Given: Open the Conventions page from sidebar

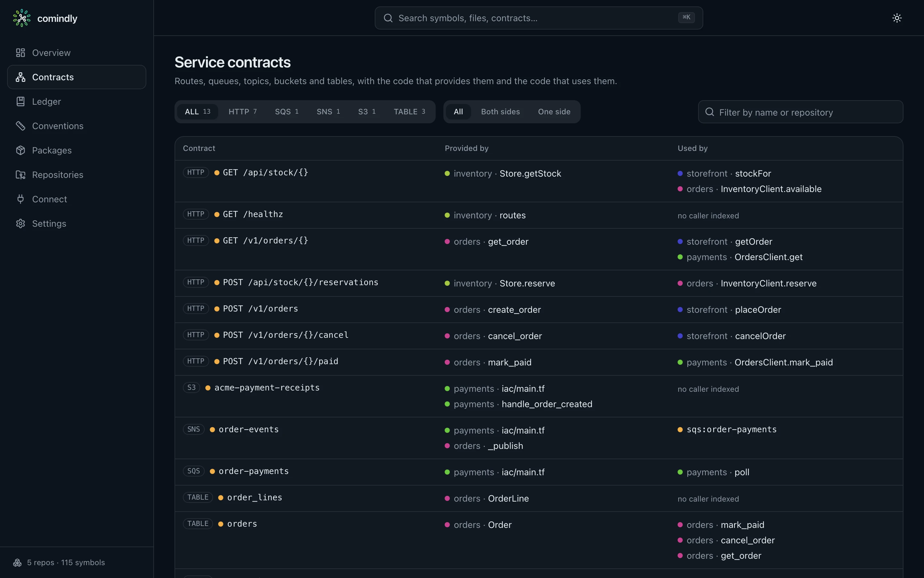Looking at the screenshot, I should pyautogui.click(x=76, y=126).
